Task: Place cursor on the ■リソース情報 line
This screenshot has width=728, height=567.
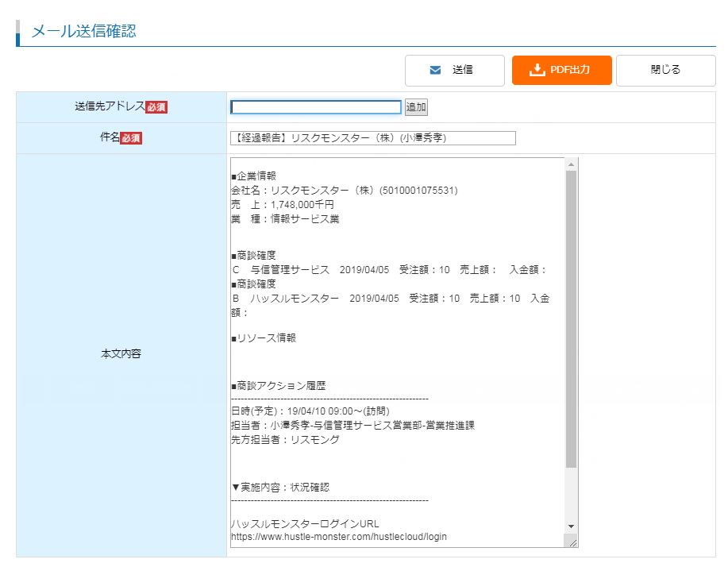Action: 264,338
